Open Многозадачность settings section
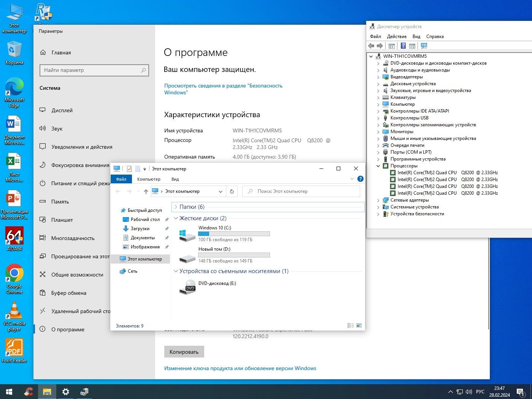 [73, 238]
